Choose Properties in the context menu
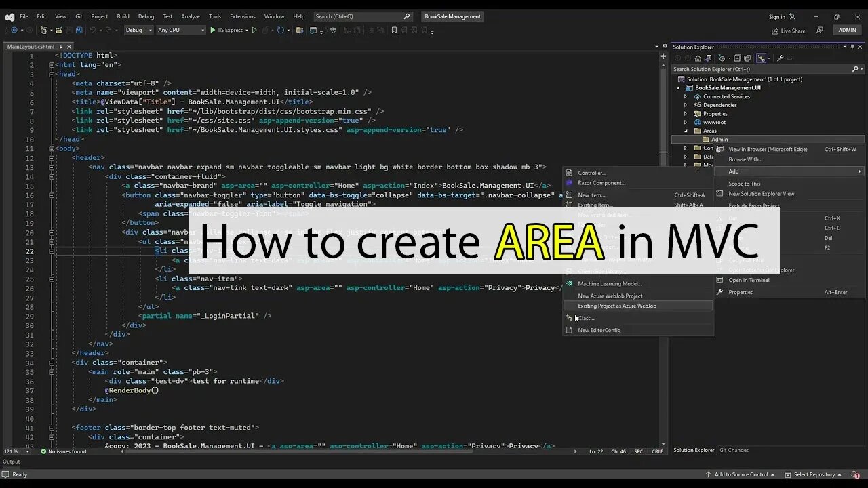Viewport: 868px width, 488px height. click(789, 292)
